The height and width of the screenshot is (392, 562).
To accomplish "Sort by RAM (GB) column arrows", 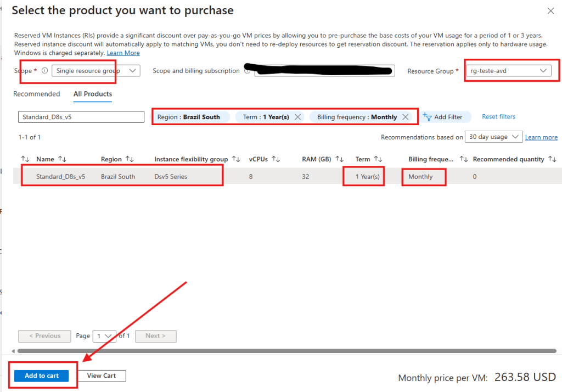I will pos(339,159).
